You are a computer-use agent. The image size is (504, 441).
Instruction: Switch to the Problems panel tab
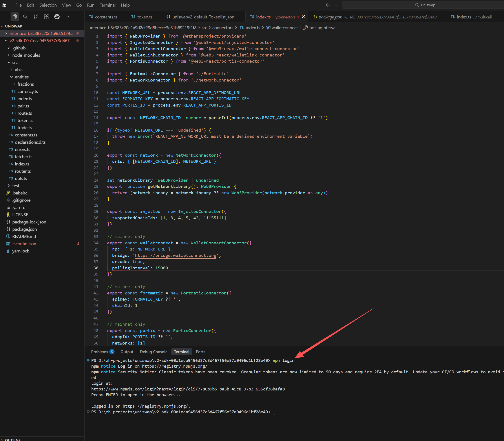point(99,352)
